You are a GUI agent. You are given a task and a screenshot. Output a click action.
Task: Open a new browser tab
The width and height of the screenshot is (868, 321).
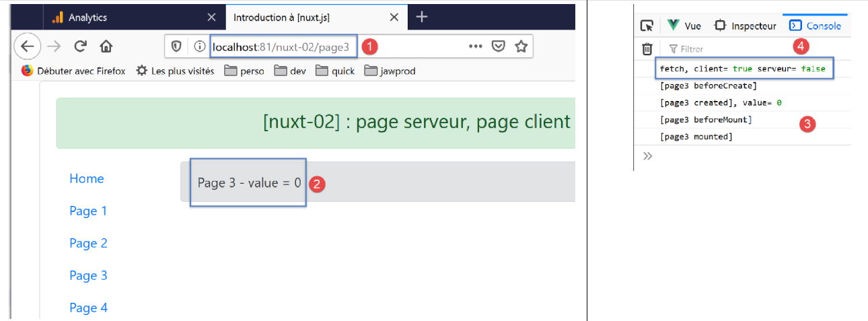[x=422, y=17]
